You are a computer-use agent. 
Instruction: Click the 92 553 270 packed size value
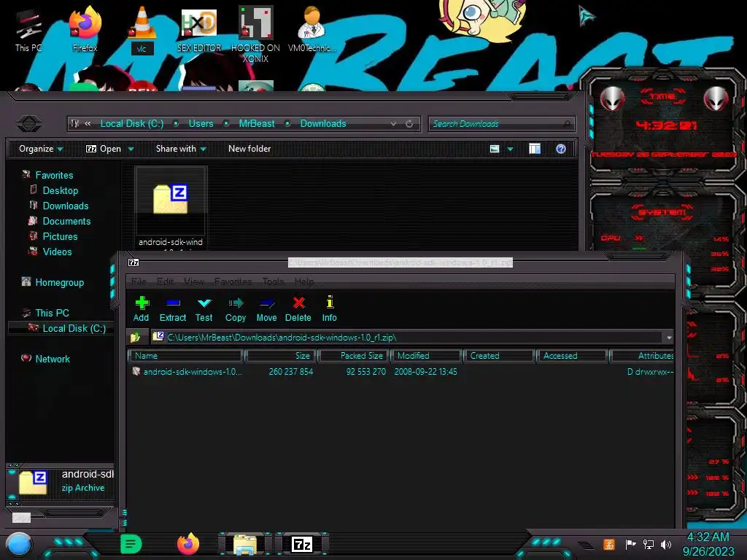366,371
